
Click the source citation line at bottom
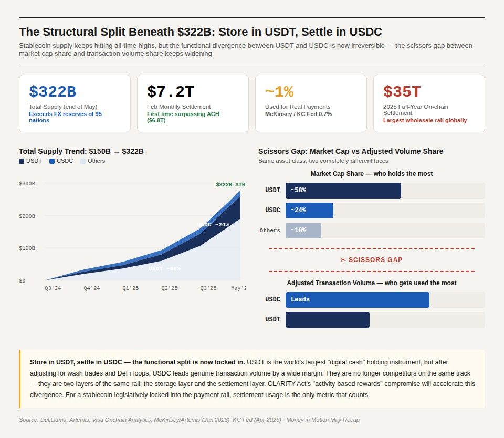pyautogui.click(x=189, y=420)
